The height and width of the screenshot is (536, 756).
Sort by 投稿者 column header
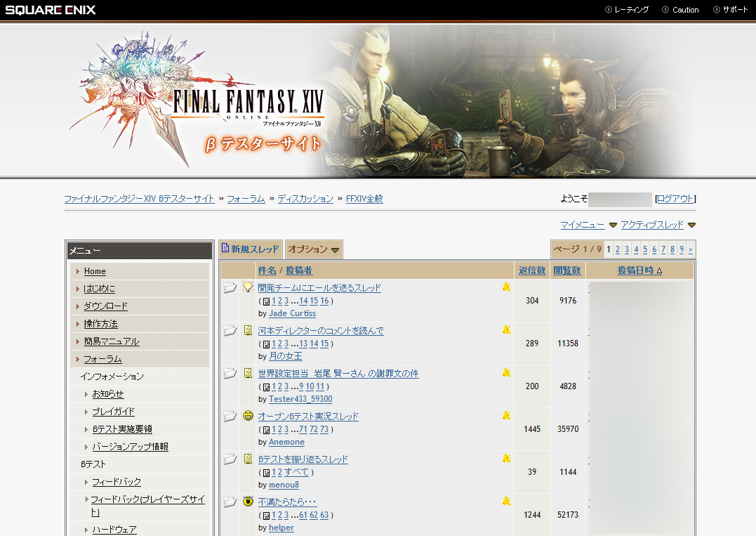point(299,270)
